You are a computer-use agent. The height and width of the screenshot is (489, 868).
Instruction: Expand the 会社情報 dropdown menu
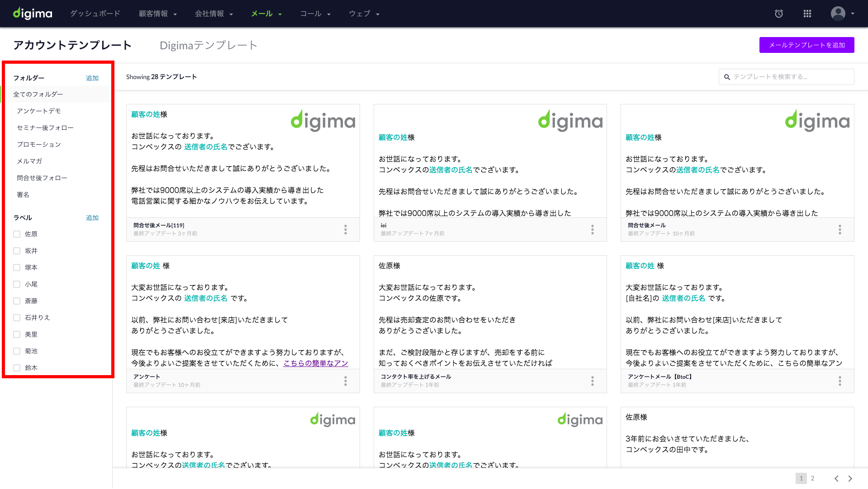(214, 14)
